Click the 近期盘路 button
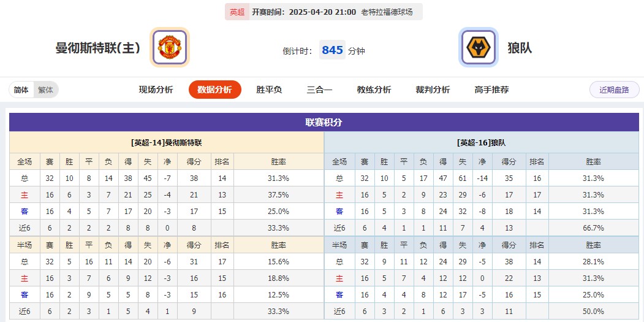Screen dimensions: 644x322 (x=614, y=90)
